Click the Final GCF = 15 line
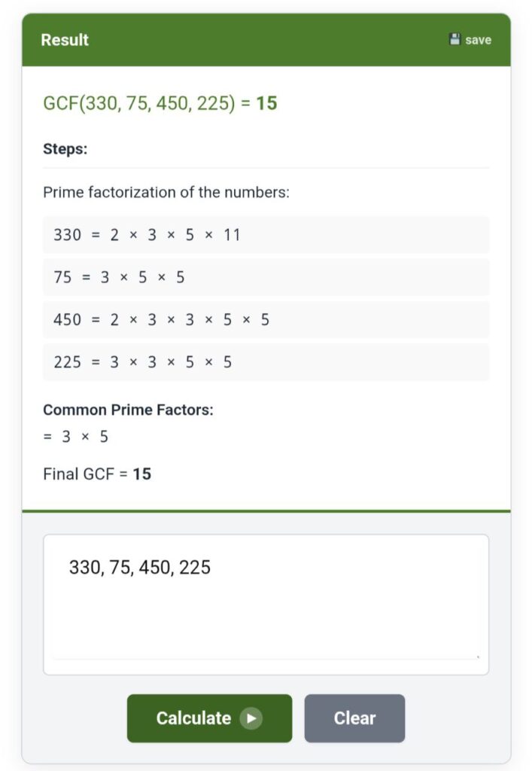This screenshot has width=532, height=771. pyautogui.click(x=96, y=474)
